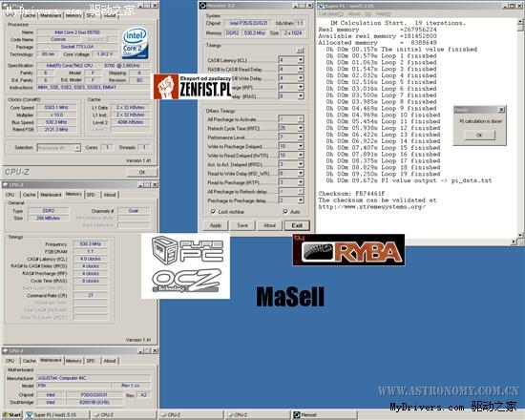The width and height of the screenshot is (525, 420).
Task: Open the Calculate menu in Super PI
Action: [331, 13]
